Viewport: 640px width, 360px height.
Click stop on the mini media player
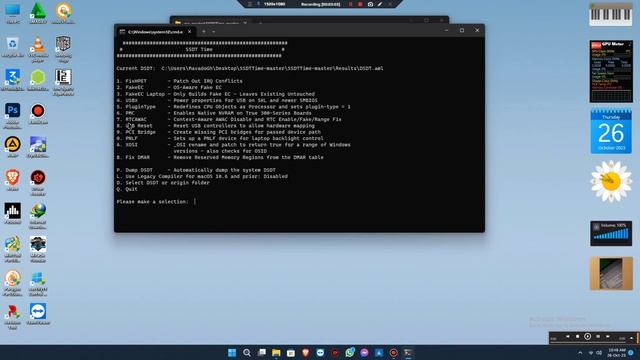tap(578, 336)
